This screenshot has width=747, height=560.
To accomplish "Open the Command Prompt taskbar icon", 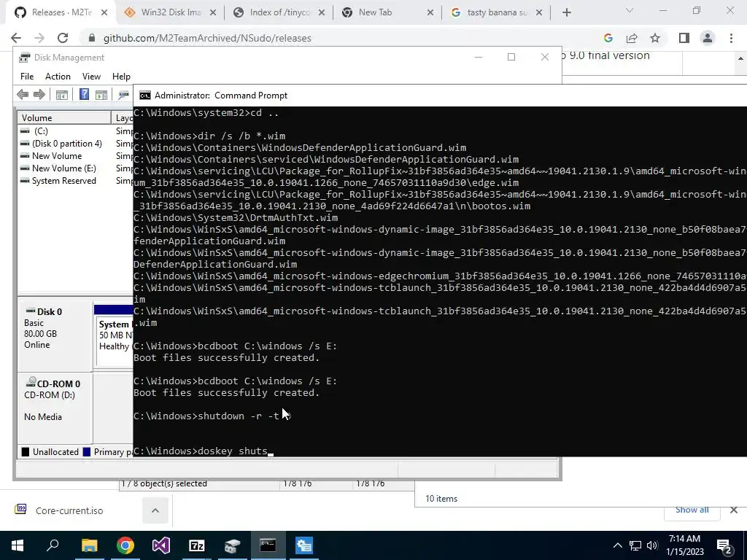I will [x=268, y=545].
